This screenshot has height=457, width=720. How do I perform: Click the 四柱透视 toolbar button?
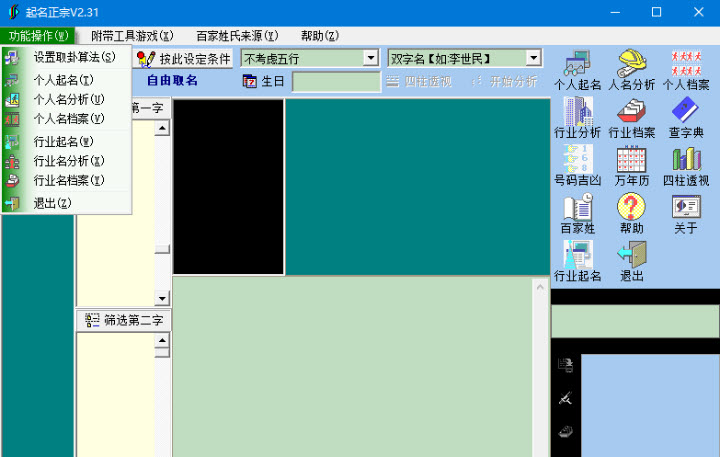click(x=419, y=82)
